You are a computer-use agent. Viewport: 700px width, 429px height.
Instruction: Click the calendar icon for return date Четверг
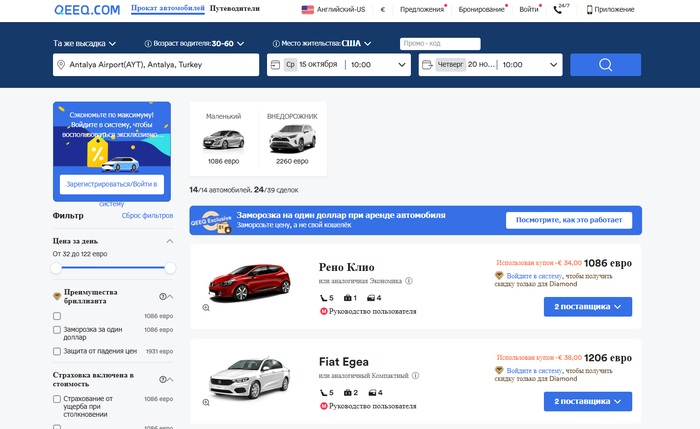[x=427, y=65]
